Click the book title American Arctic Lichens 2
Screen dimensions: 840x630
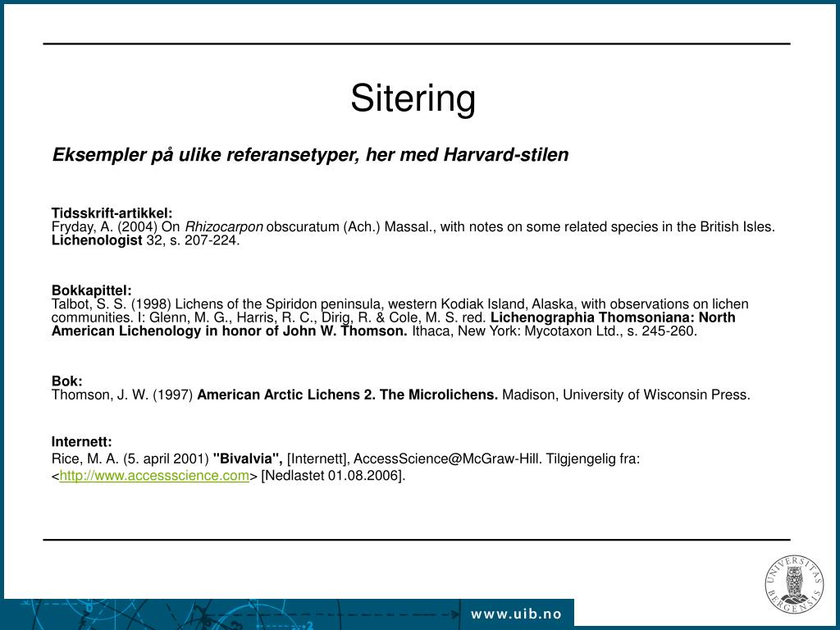[286, 395]
